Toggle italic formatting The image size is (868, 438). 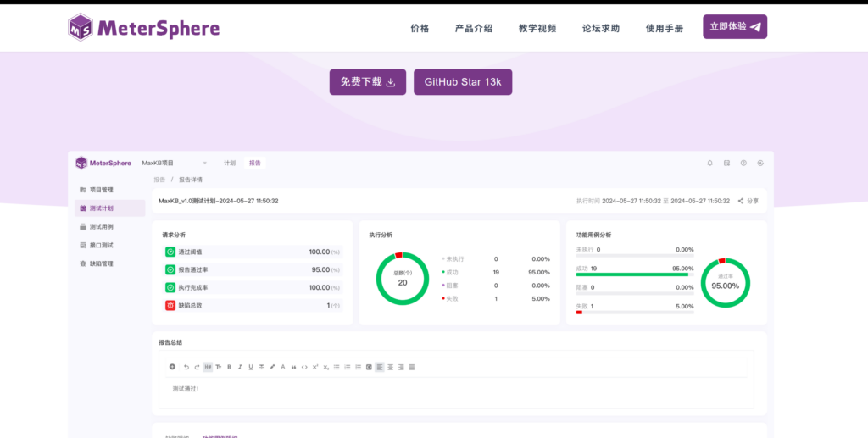(x=240, y=367)
